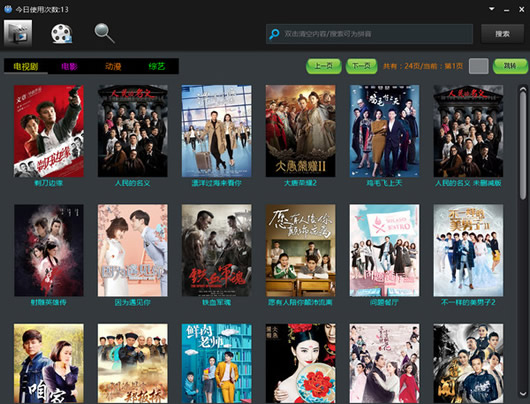Open the 大唐荣耀2 poster
The image size is (530, 404).
(x=300, y=131)
